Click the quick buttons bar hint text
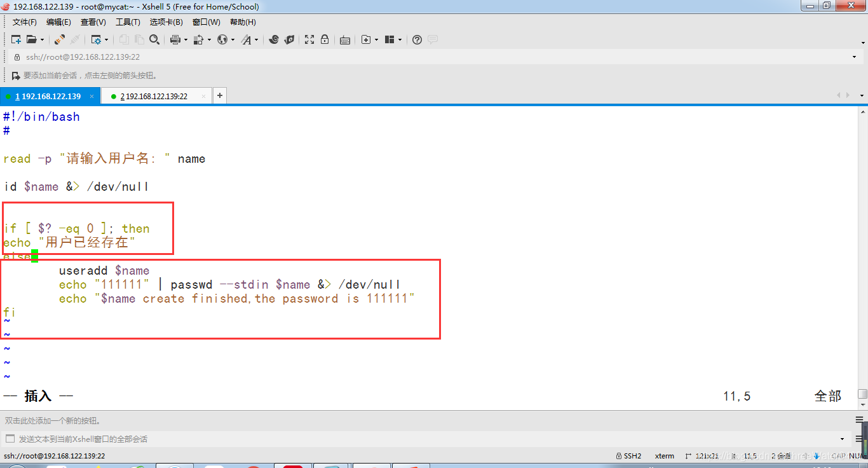This screenshot has width=868, height=468. coord(53,420)
